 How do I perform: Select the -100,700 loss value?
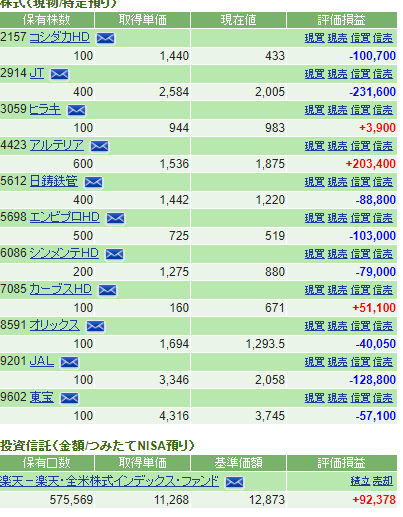(372, 56)
